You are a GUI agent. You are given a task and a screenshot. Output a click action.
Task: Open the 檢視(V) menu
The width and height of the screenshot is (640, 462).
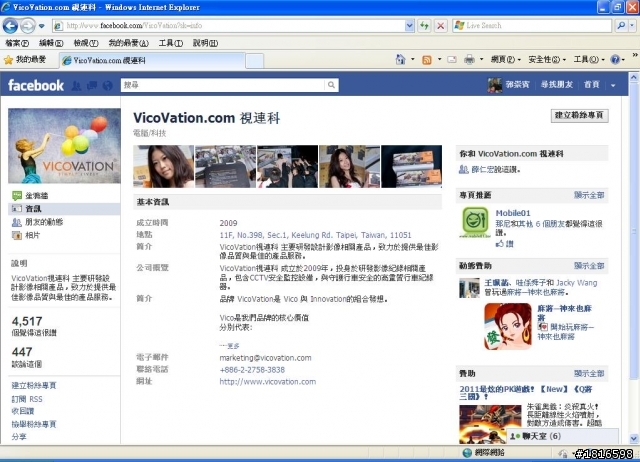(x=86, y=43)
